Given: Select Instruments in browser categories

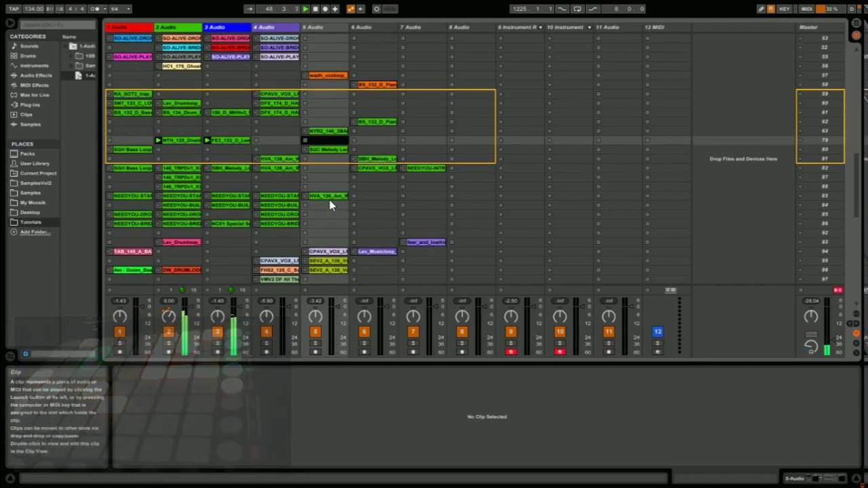Looking at the screenshot, I should (34, 66).
